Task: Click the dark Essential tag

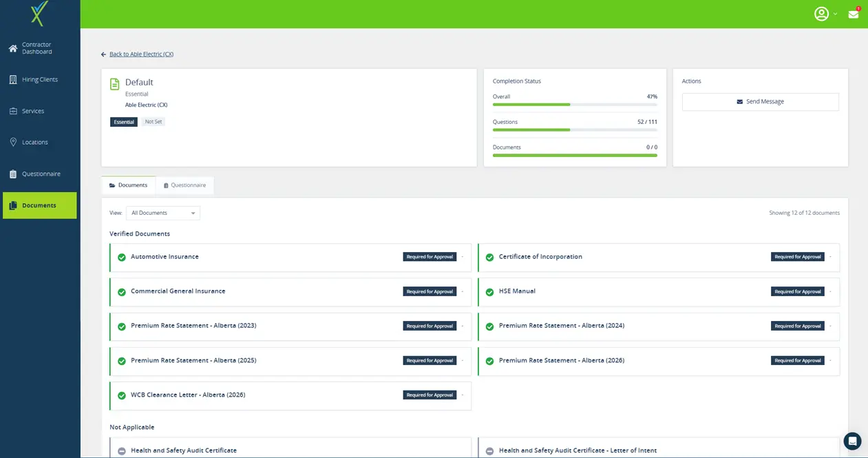Action: point(124,122)
